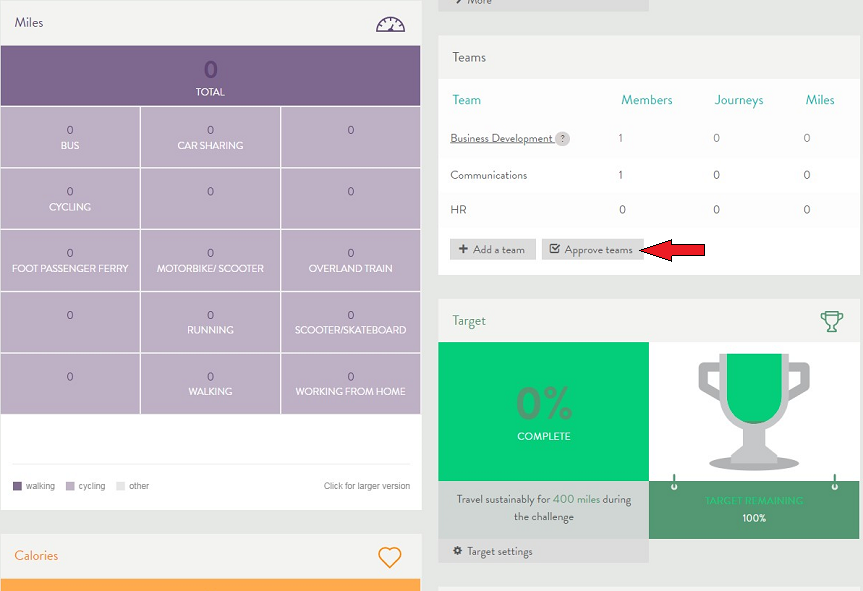Sort the table by Members column
Image resolution: width=863 pixels, height=591 pixels.
tap(646, 100)
